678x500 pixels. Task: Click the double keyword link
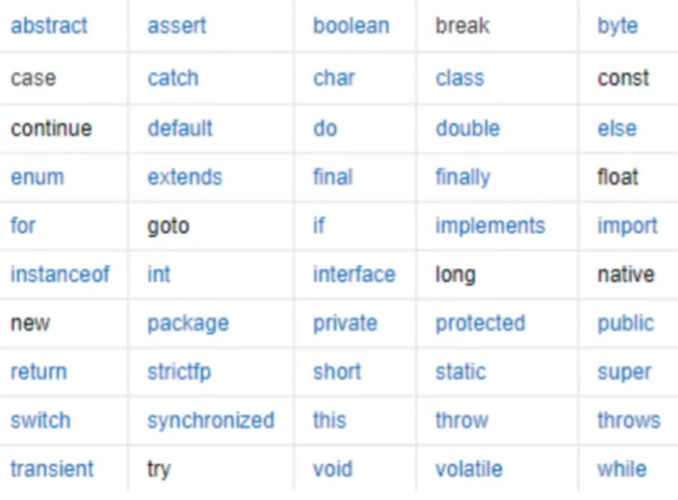tap(467, 128)
